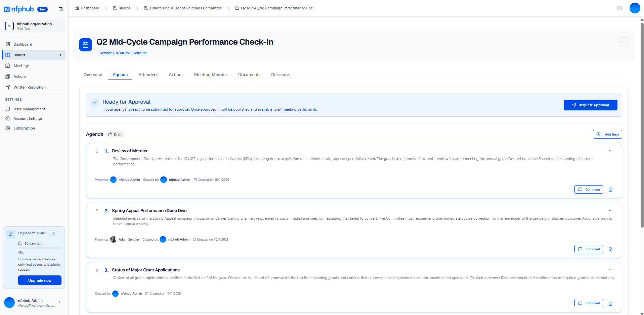
Task: Click the page vertical scrollbar
Action: coord(642,124)
